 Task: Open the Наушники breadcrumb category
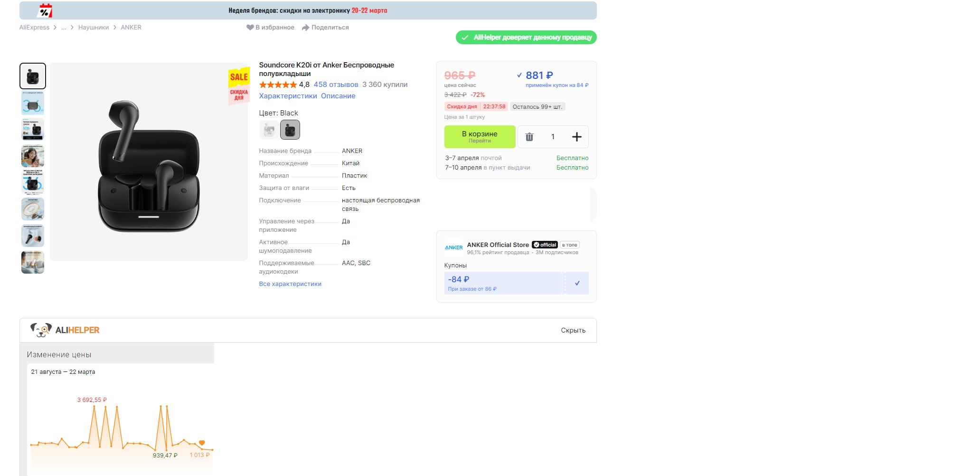click(94, 28)
